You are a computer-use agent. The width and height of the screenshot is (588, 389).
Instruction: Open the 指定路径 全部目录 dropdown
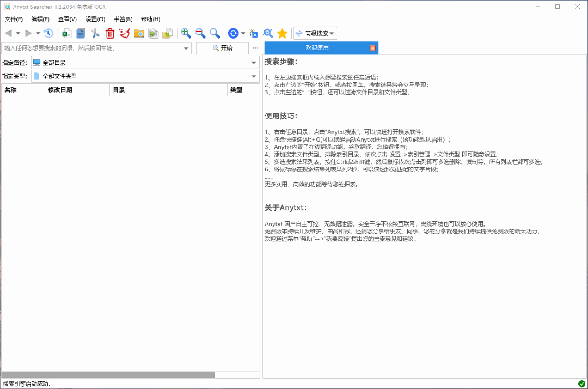[145, 63]
